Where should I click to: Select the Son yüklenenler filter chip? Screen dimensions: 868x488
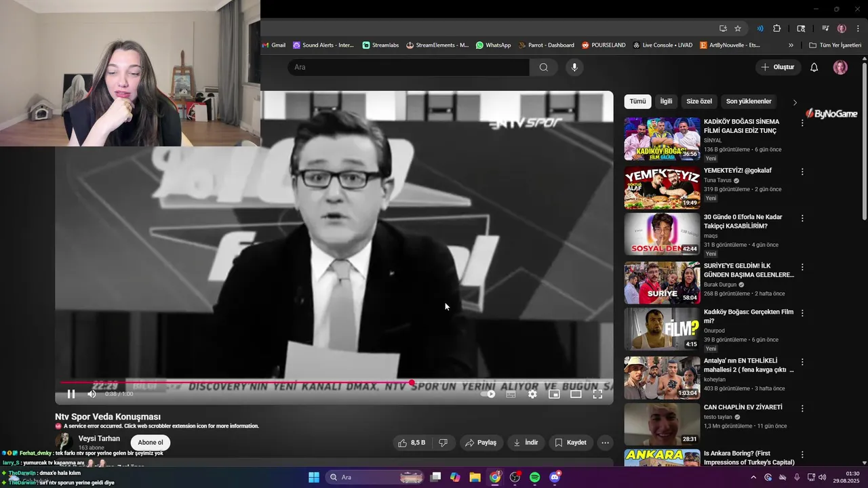pos(749,102)
